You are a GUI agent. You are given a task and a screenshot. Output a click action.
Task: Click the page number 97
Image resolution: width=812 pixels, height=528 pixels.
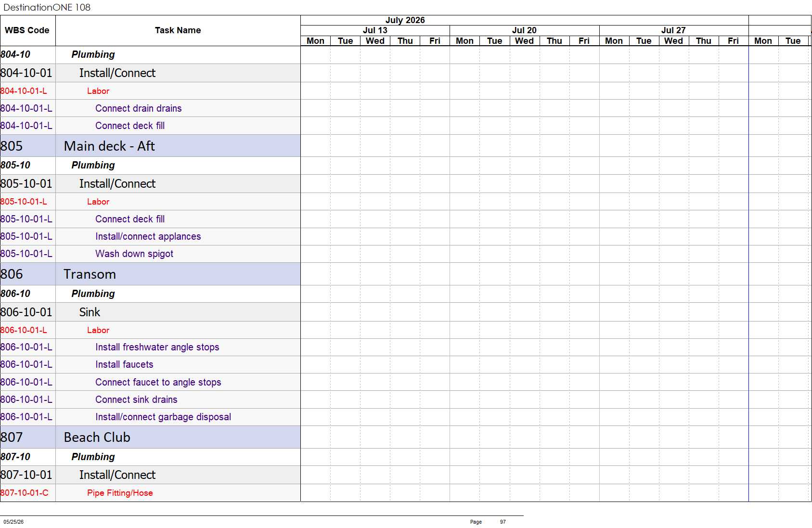503,522
